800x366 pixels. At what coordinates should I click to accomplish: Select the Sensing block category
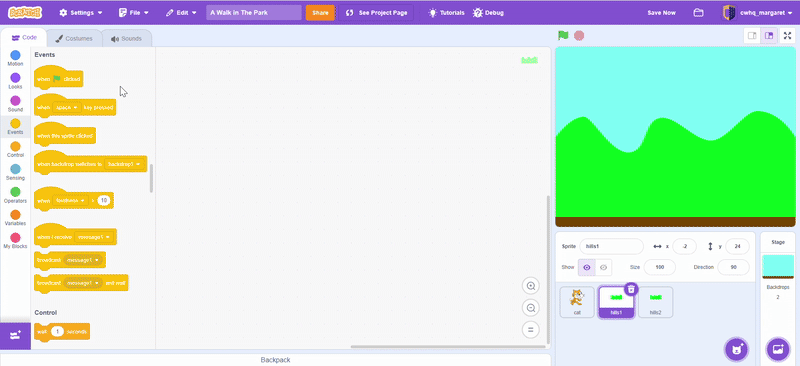15,173
